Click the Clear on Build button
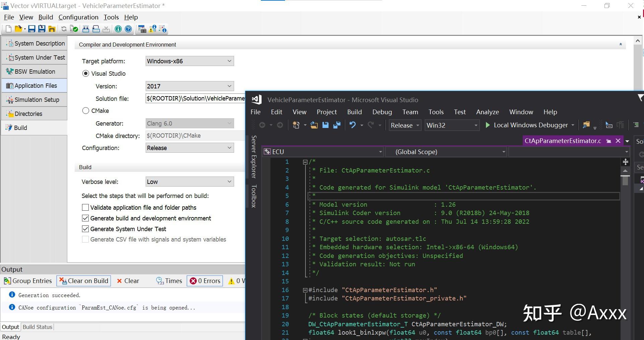The width and height of the screenshot is (644, 340). click(x=84, y=281)
